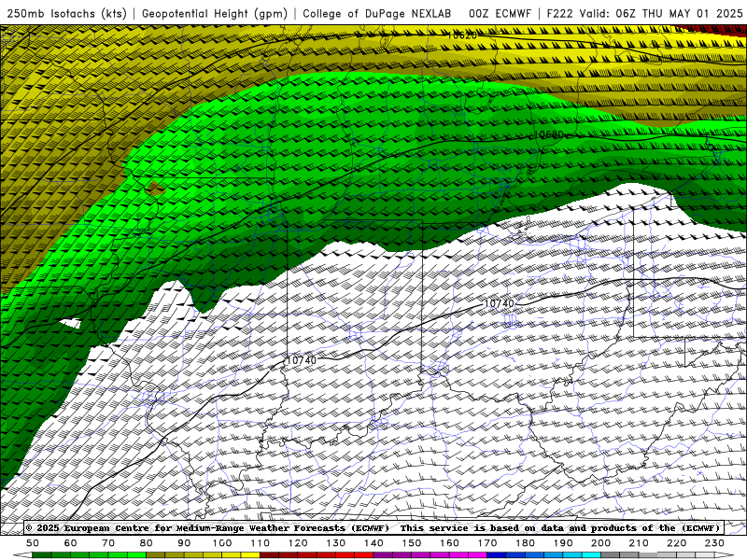The width and height of the screenshot is (747, 560).
Task: Click the legend value 110
Action: tap(260, 543)
